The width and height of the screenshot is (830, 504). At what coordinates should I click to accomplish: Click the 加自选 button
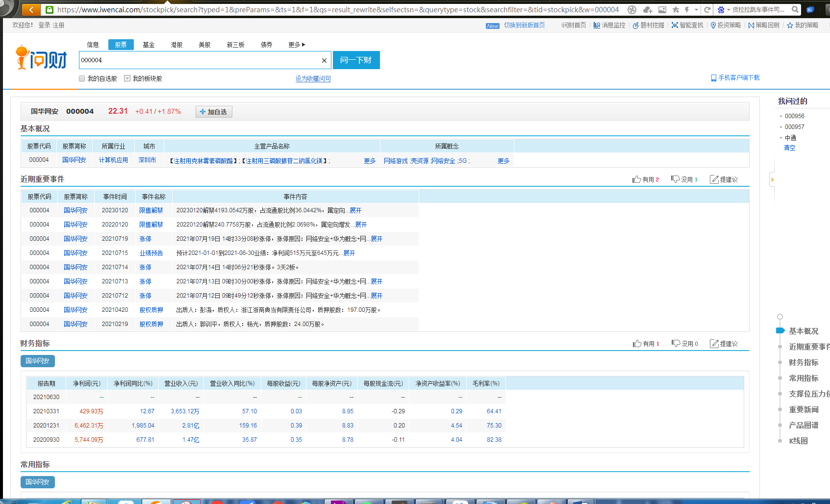point(214,112)
